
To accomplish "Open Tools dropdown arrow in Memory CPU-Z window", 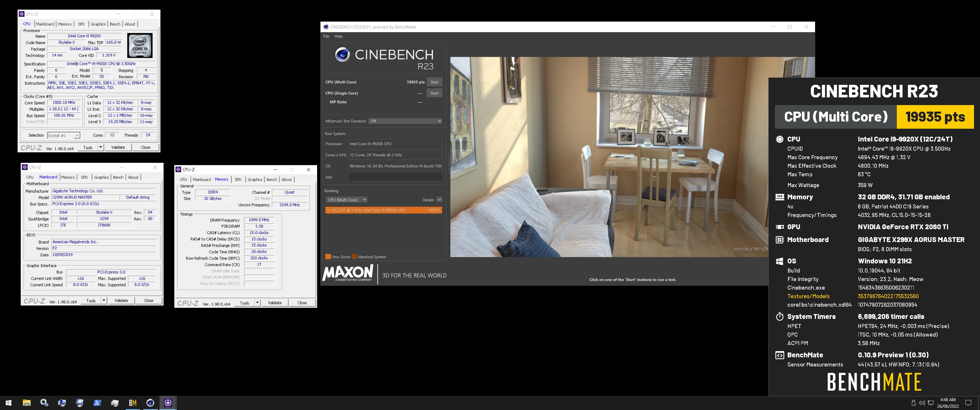I will [x=258, y=303].
